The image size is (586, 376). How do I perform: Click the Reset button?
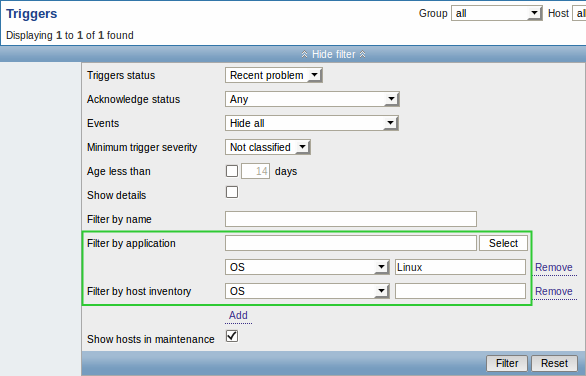pos(554,363)
